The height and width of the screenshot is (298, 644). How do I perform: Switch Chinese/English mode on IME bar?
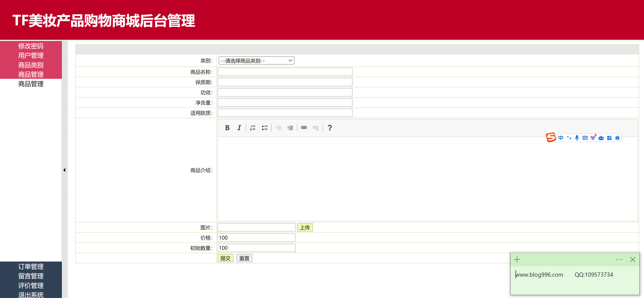pyautogui.click(x=561, y=138)
